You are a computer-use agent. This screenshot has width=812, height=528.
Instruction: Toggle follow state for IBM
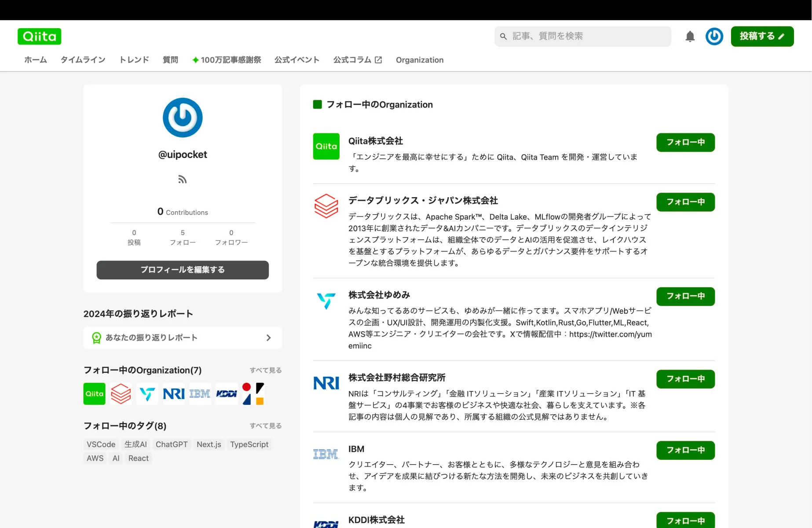click(685, 450)
